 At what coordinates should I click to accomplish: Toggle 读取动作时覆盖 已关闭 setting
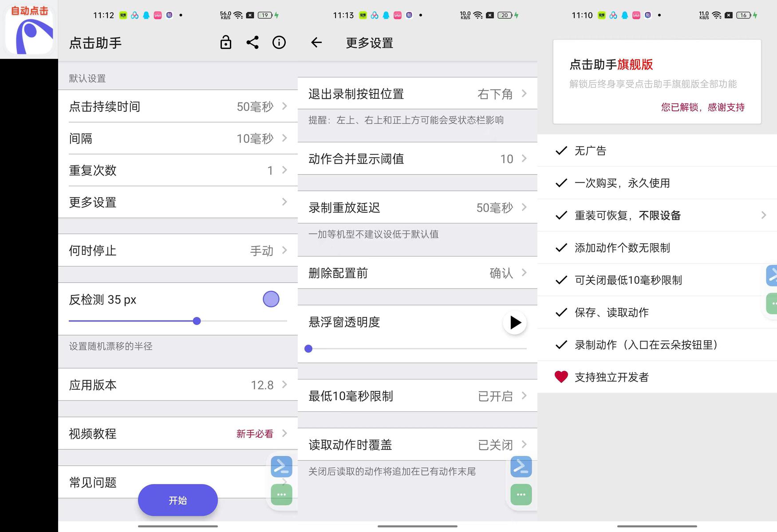(x=418, y=444)
